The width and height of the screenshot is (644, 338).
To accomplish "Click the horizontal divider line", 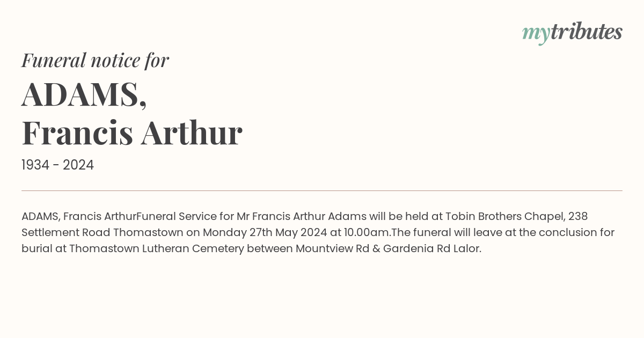I will 322,190.
